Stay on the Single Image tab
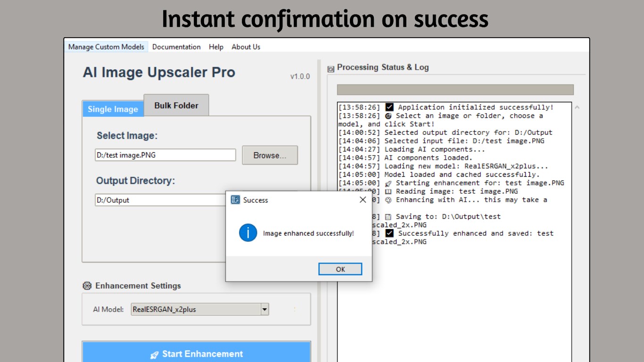 [113, 109]
